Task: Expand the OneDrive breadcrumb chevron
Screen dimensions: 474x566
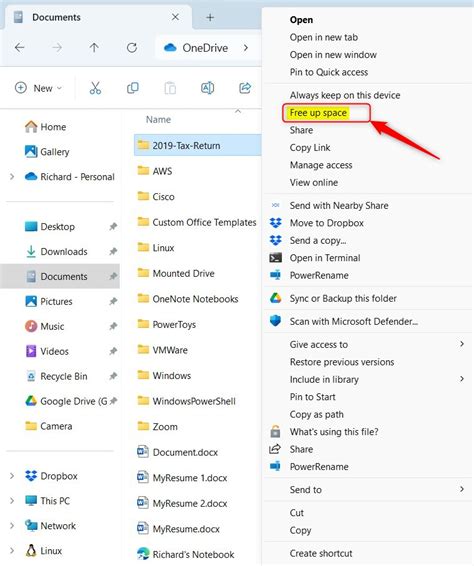Action: coord(246,48)
